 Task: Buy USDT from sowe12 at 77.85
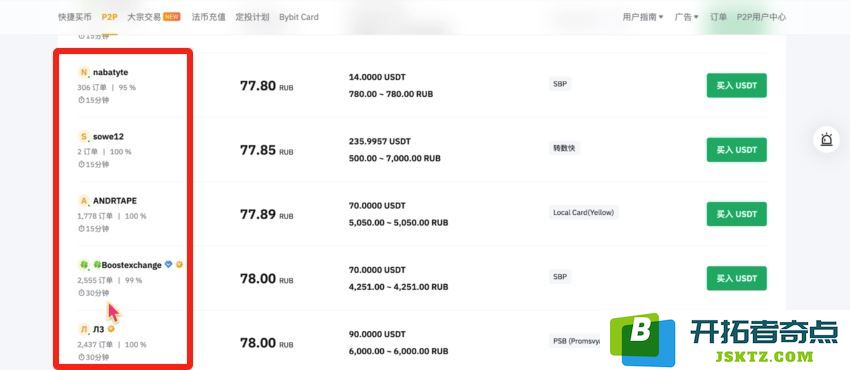(x=736, y=150)
